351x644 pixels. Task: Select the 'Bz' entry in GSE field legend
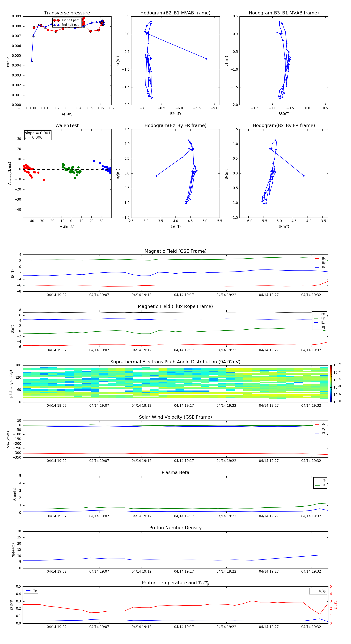[x=320, y=267]
